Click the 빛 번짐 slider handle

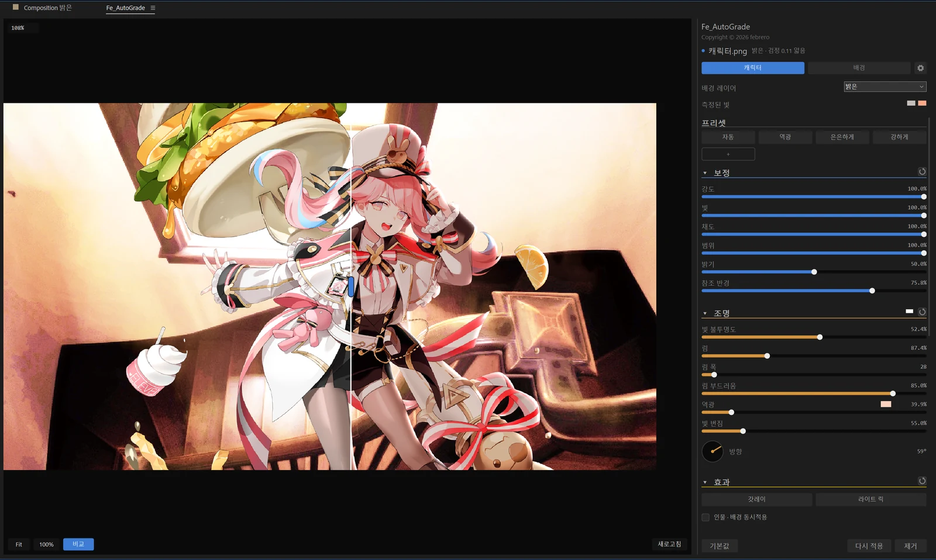743,431
